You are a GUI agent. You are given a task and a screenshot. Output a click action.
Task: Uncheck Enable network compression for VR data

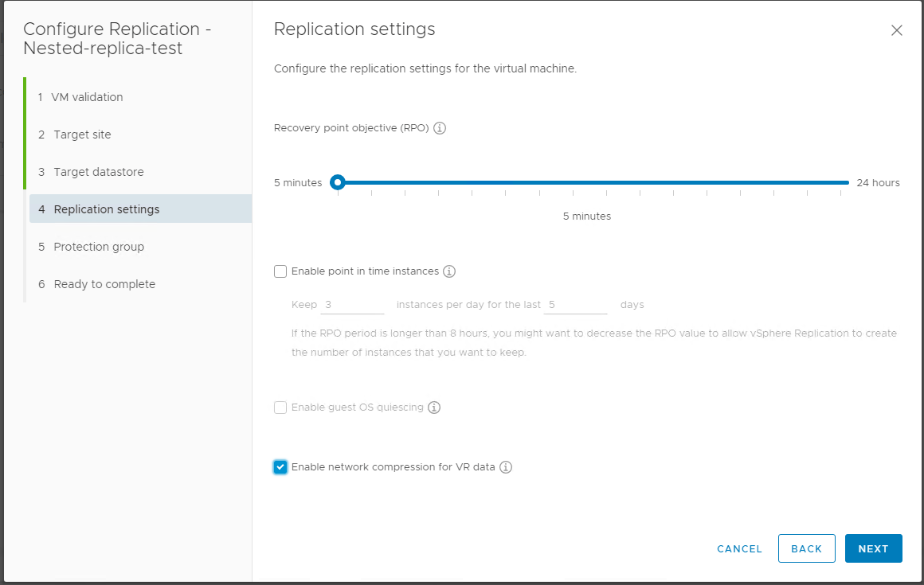[280, 467]
